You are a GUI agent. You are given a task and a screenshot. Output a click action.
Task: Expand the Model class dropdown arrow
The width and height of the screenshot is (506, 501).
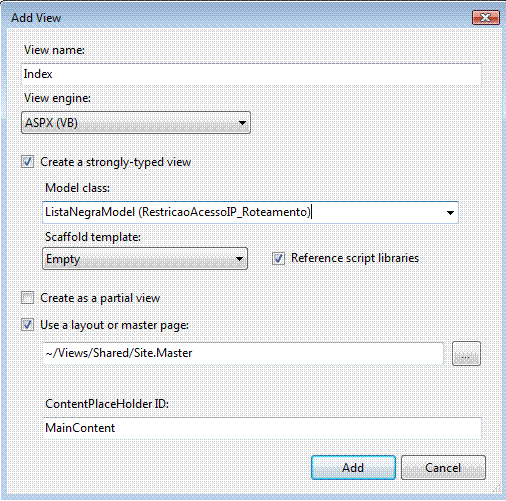pyautogui.click(x=450, y=212)
